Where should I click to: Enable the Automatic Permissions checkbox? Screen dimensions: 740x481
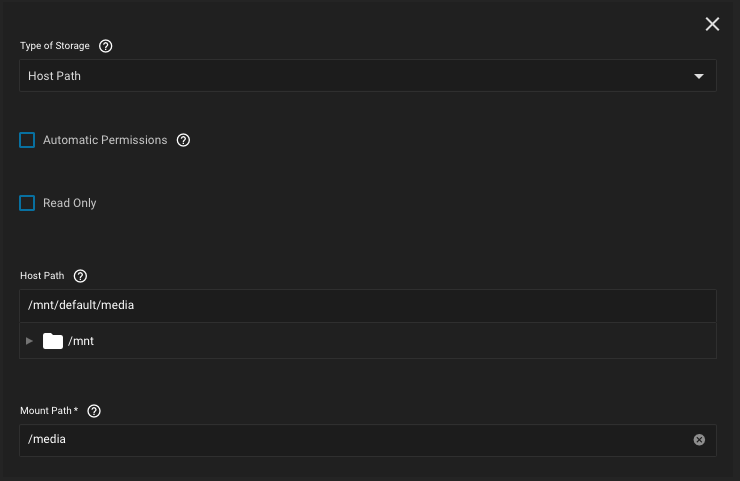coord(27,140)
